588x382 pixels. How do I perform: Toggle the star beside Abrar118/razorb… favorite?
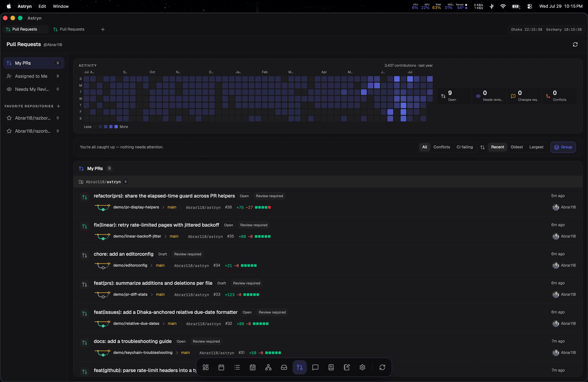9,131
